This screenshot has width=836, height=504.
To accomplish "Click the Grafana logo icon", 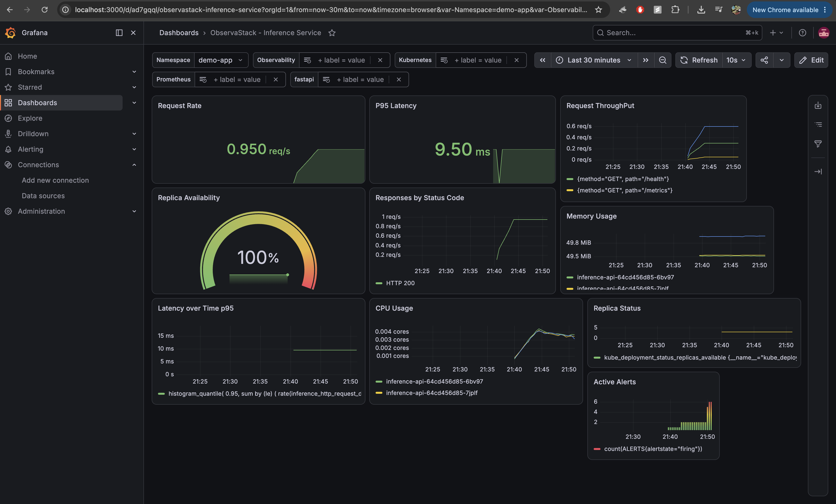I will point(10,33).
